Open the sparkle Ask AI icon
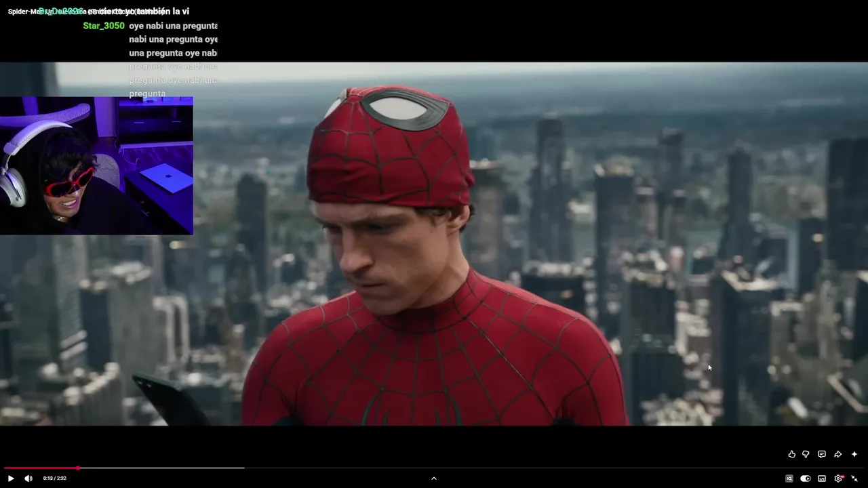868x488 pixels. [854, 454]
